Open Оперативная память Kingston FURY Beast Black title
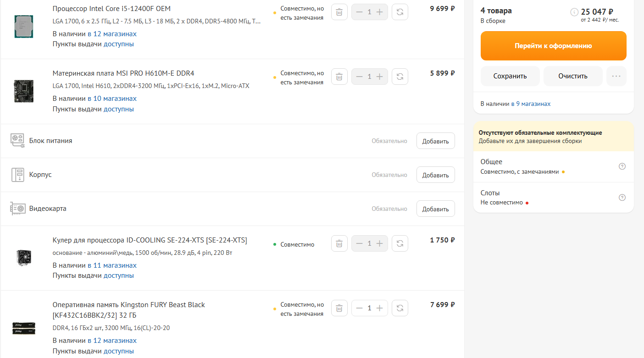The width and height of the screenshot is (644, 358). point(129,310)
